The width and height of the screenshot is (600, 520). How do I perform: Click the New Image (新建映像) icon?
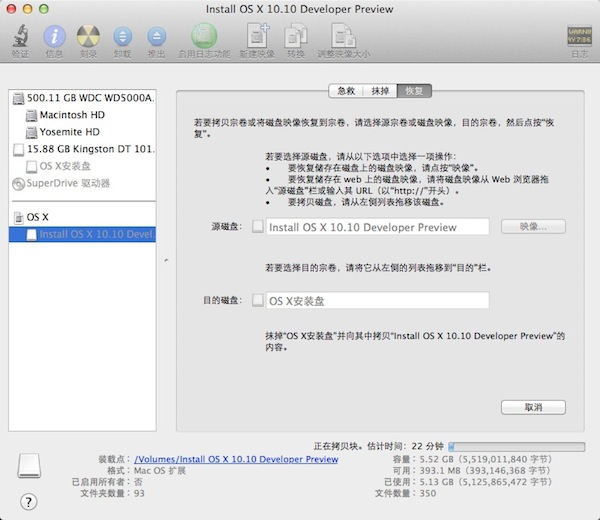[257, 36]
